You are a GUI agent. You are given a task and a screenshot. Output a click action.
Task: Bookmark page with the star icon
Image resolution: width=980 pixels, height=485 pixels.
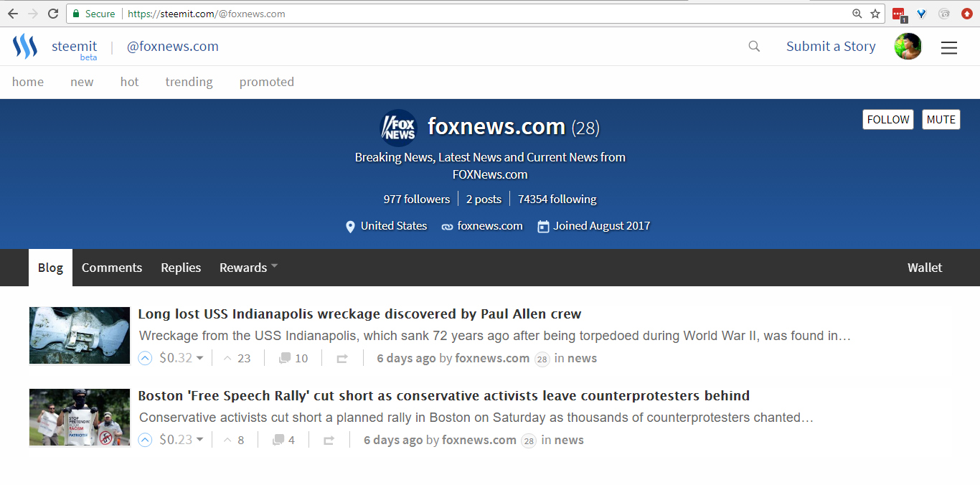click(875, 14)
